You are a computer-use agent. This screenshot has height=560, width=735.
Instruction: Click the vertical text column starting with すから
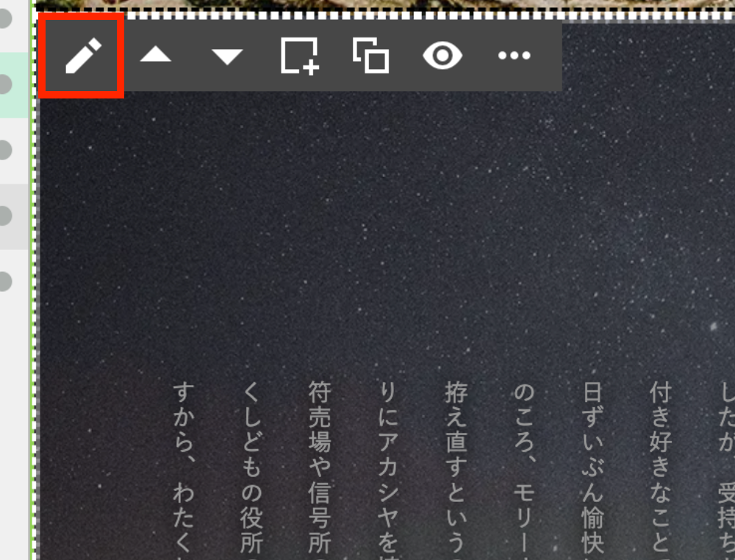(x=183, y=469)
